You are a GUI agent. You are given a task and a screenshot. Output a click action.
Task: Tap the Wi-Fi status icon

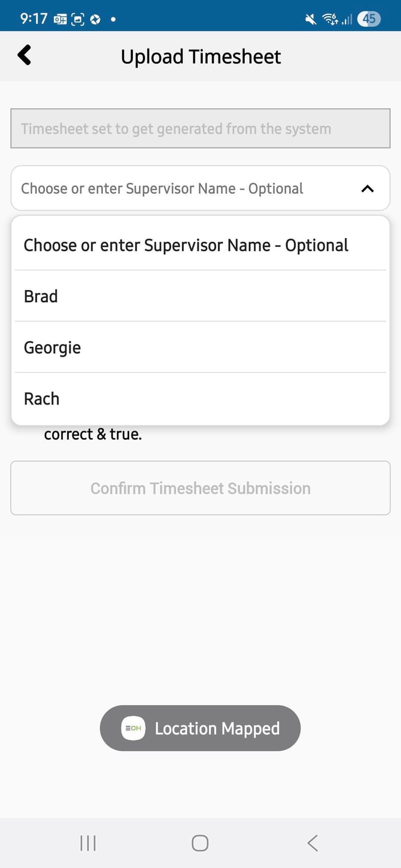coord(330,19)
